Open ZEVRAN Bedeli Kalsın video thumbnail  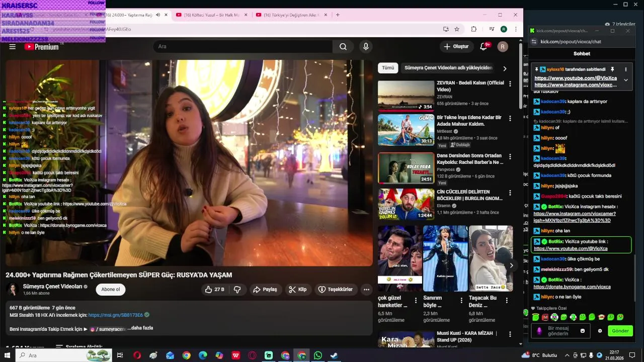(x=406, y=96)
